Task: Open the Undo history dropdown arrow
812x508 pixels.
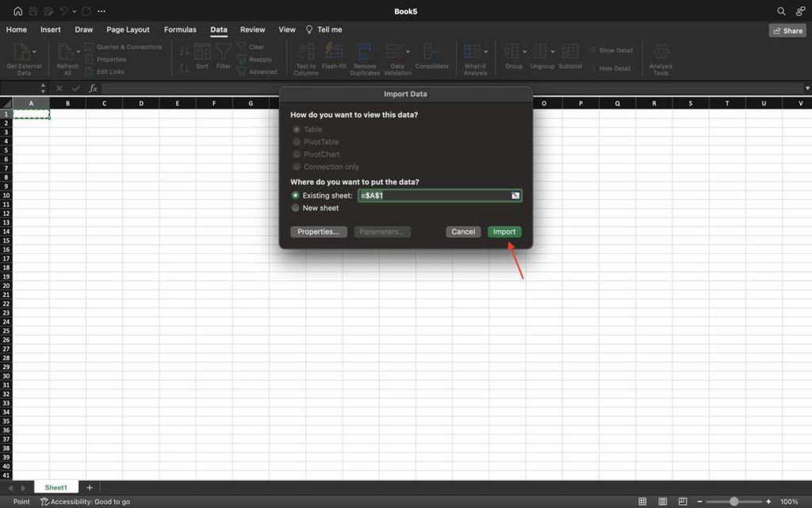Action: (x=75, y=11)
